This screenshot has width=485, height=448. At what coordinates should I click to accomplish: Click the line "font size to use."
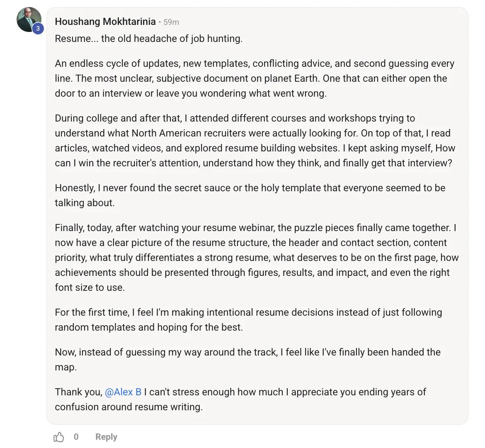90,287
